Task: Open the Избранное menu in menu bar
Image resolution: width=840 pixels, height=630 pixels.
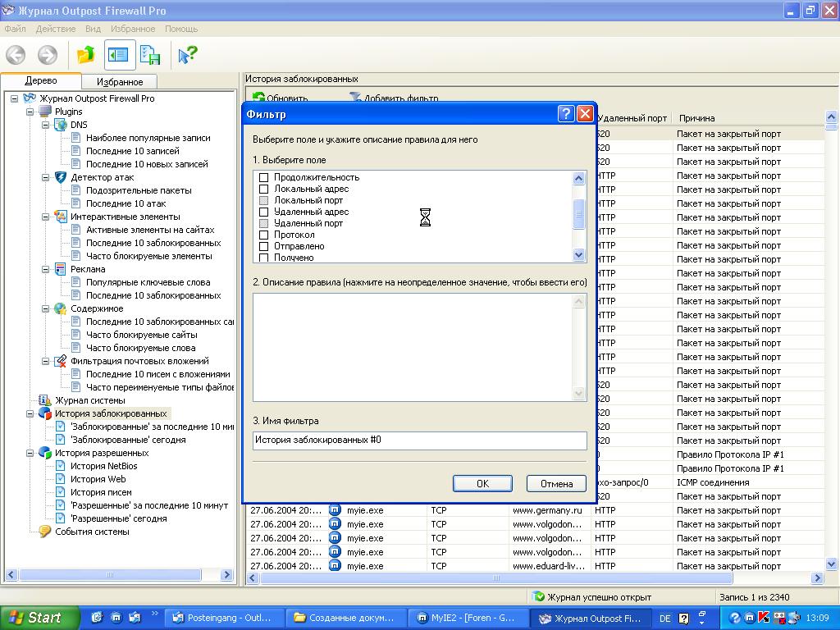Action: click(x=133, y=29)
